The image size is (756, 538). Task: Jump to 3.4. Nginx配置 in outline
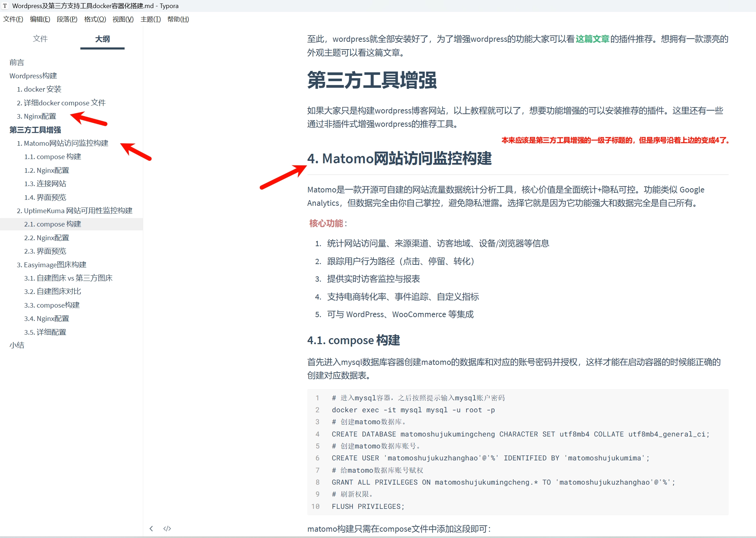[47, 319]
